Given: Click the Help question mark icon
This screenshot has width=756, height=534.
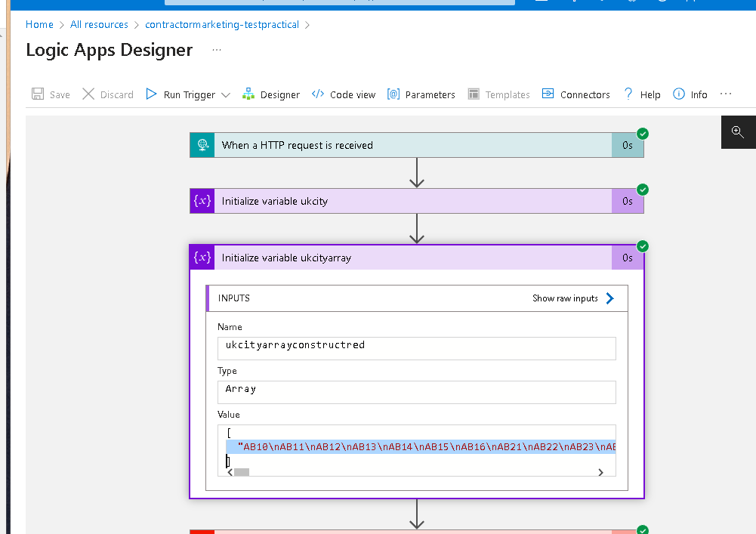Looking at the screenshot, I should click(x=628, y=94).
